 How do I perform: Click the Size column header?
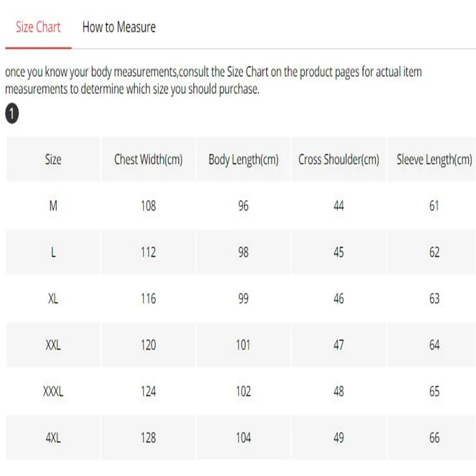53,159
